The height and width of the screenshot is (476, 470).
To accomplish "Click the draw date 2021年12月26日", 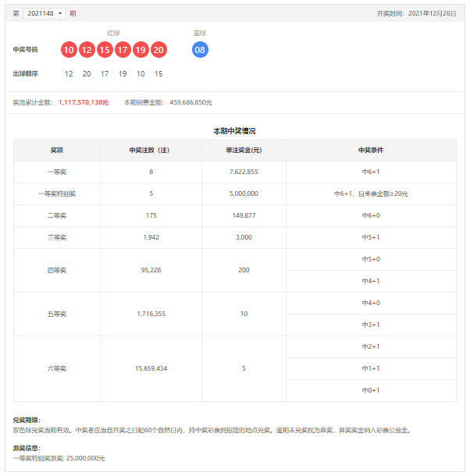I will pyautogui.click(x=433, y=13).
